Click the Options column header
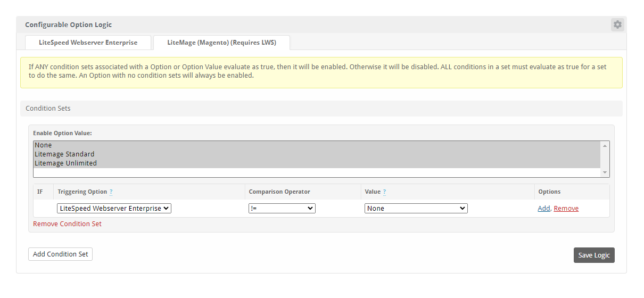The height and width of the screenshot is (298, 644). (x=549, y=192)
